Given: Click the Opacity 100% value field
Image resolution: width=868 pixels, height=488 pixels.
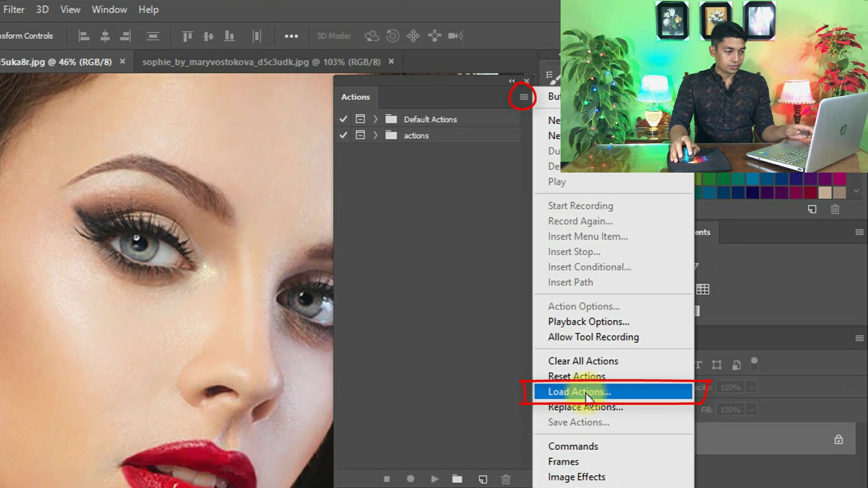Looking at the screenshot, I should (730, 387).
